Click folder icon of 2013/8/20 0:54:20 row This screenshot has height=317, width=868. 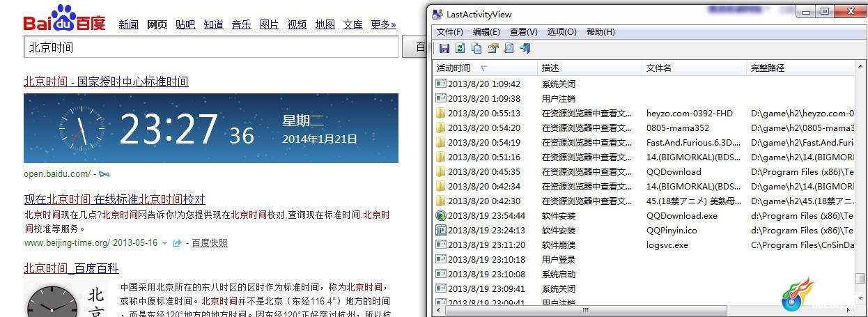click(440, 127)
